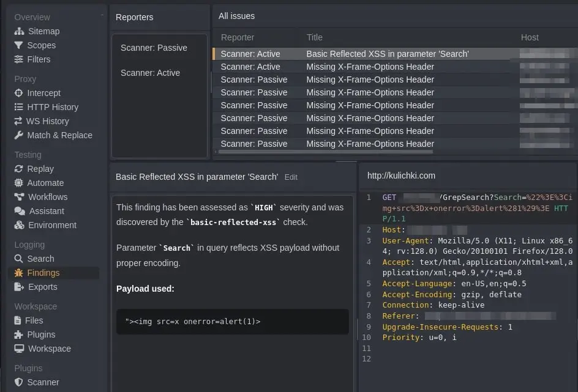Viewport: 578px width, 392px height.
Task: Click the Plugins puzzle piece icon
Action: (x=18, y=335)
